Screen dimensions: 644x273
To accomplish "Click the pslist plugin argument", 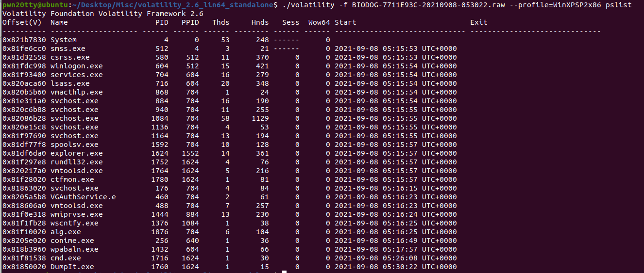I will tap(619, 5).
